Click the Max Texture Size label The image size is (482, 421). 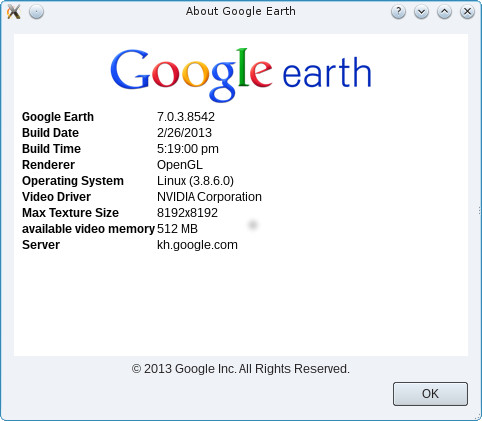coord(70,213)
